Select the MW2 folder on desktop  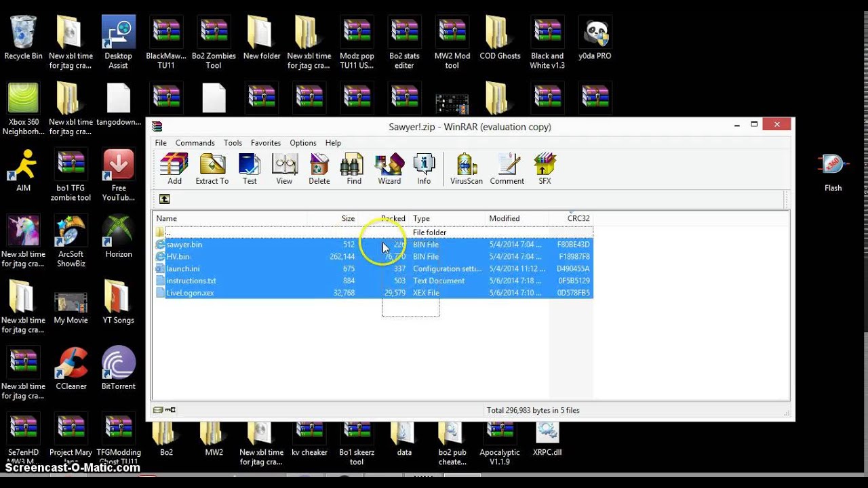point(214,439)
